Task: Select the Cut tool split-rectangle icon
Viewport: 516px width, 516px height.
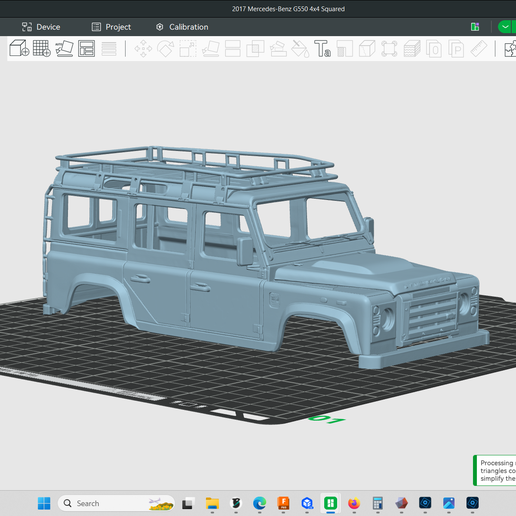Action: tap(233, 49)
